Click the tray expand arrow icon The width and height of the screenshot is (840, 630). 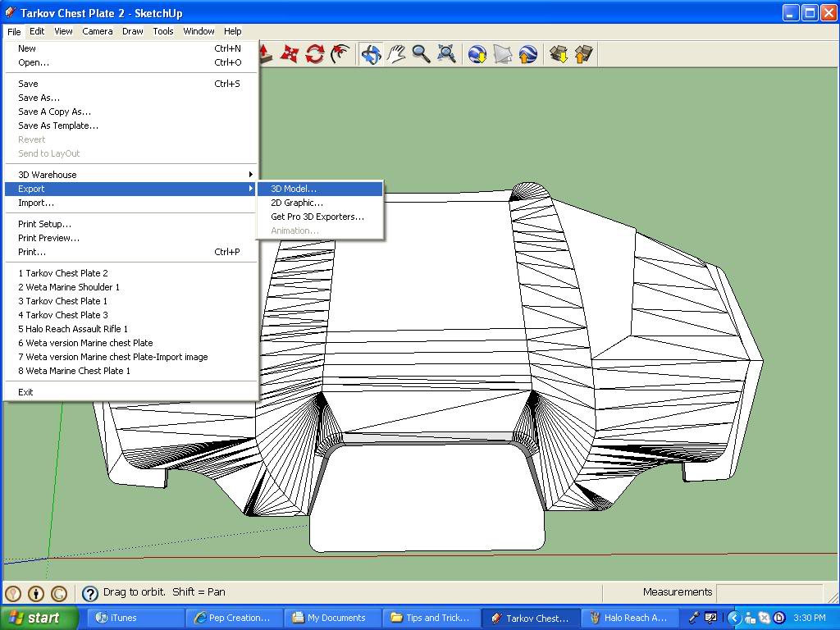[734, 618]
